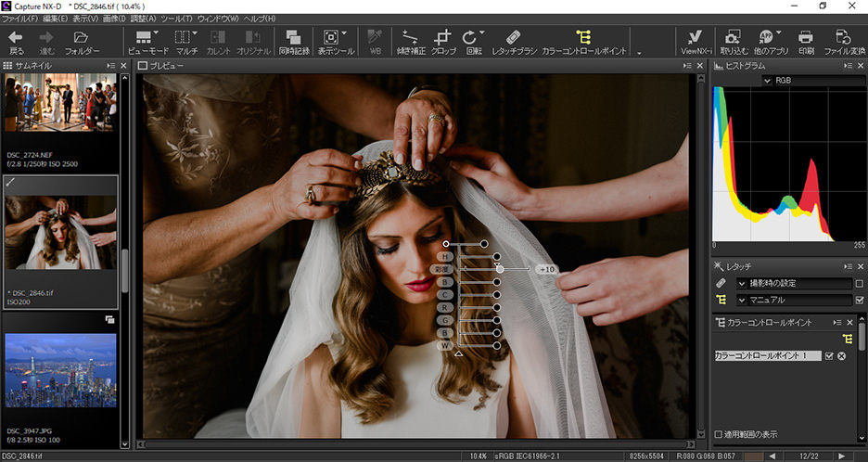Screen dimensions: 868x462
Task: Open the プレビュー panel options menu icon
Action: (x=687, y=65)
